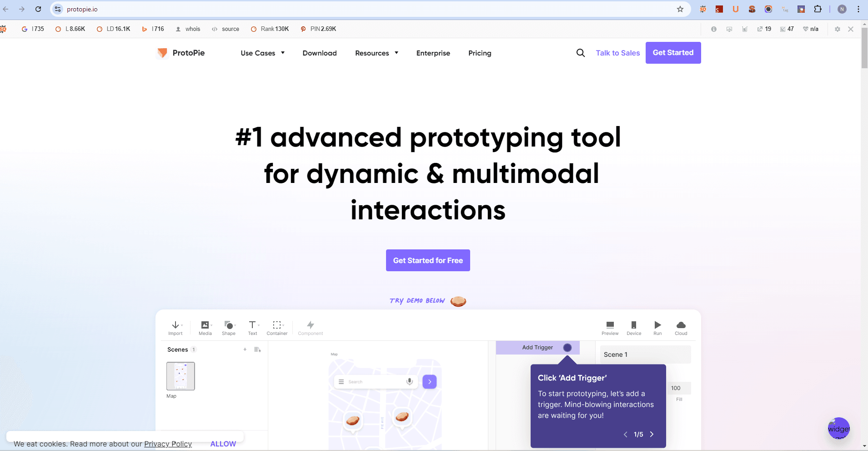Click the Cloud icon in demo toolbar
This screenshot has height=451, width=868.
(681, 325)
